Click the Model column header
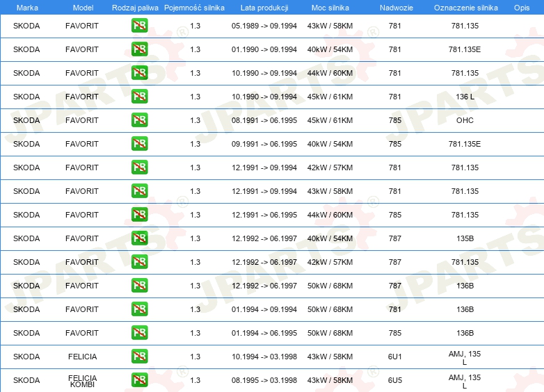This screenshot has height=392, width=544. tap(83, 8)
